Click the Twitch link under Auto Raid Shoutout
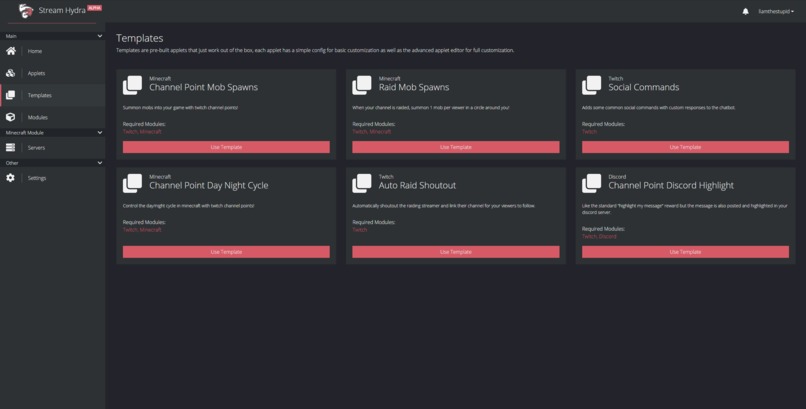The width and height of the screenshot is (806, 409). tap(360, 230)
